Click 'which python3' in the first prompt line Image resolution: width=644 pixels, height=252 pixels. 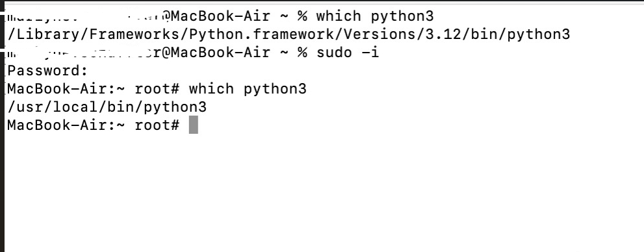coord(374,16)
